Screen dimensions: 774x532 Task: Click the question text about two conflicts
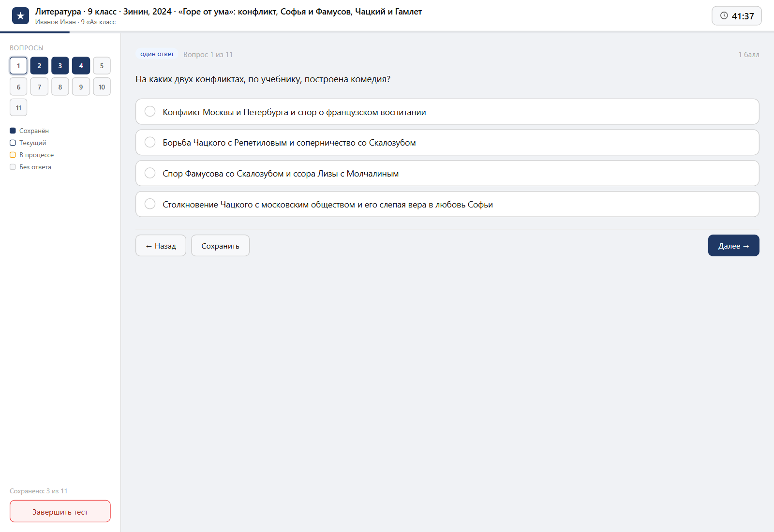point(263,79)
